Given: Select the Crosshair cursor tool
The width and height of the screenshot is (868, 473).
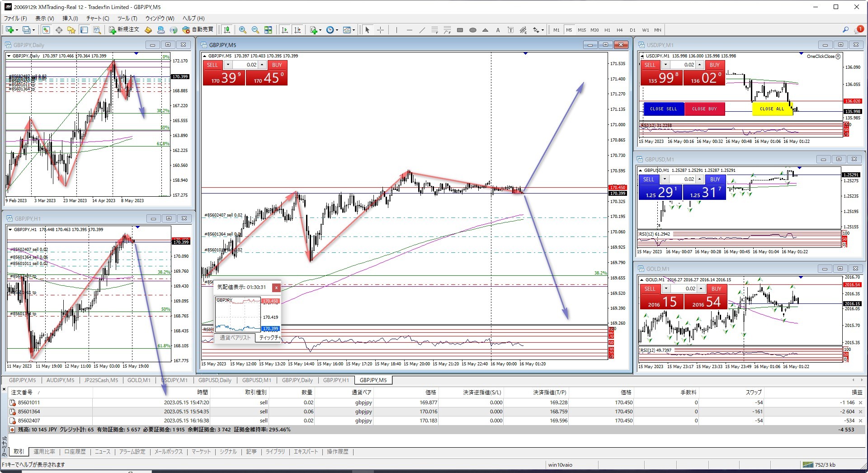Looking at the screenshot, I should click(381, 30).
